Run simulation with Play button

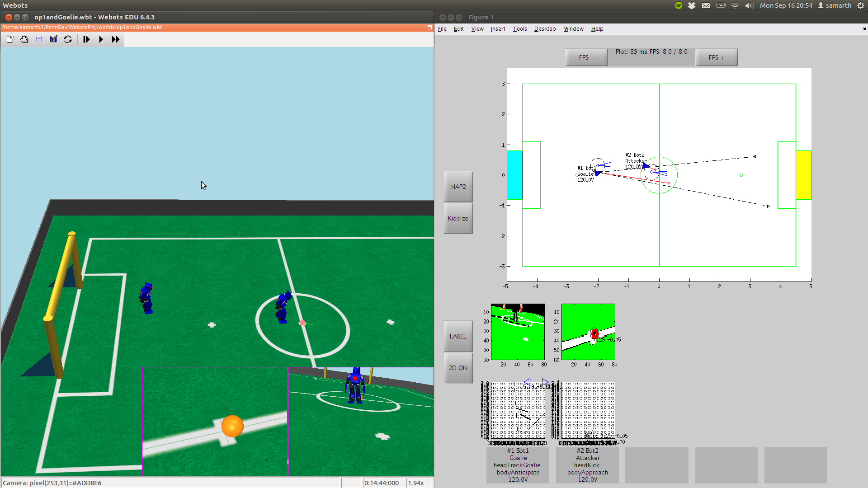click(x=101, y=39)
